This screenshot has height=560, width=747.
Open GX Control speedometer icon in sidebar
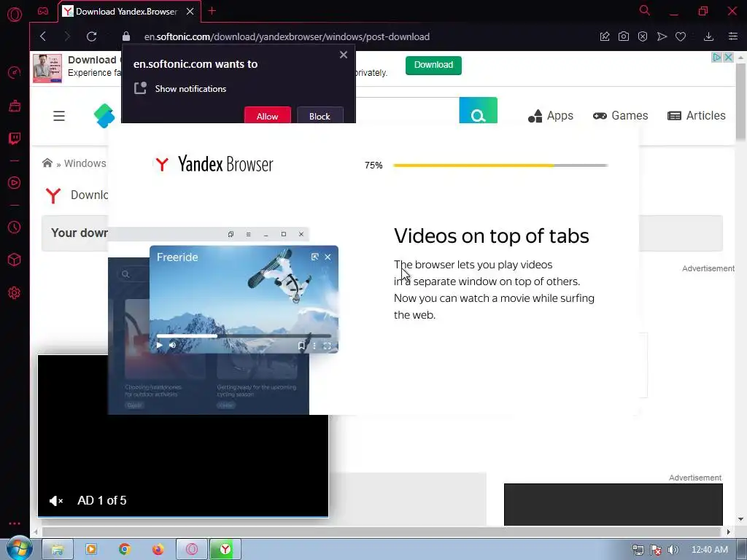tap(15, 73)
